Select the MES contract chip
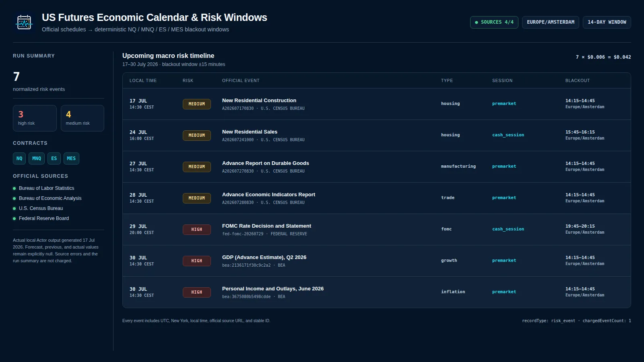644x362 pixels. coord(71,158)
